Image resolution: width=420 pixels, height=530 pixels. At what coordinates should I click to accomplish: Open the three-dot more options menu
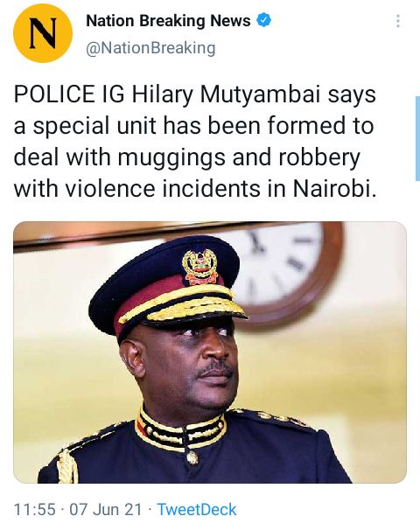[398, 21]
